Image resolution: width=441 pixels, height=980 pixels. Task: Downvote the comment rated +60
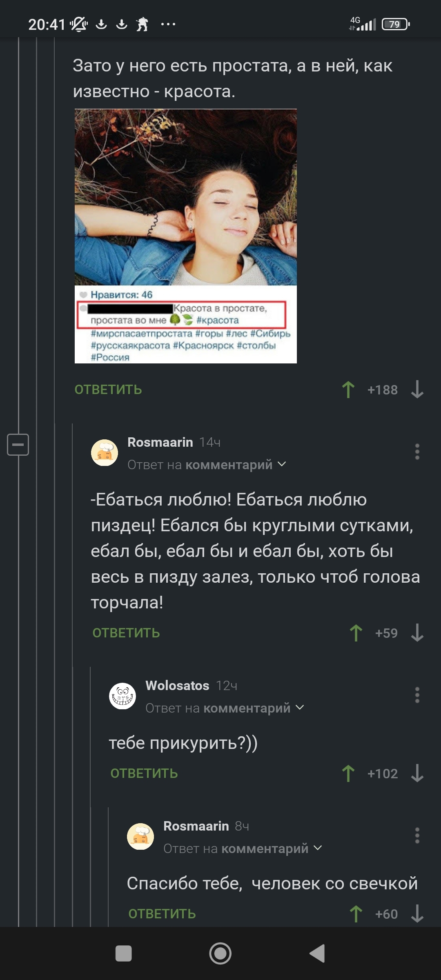[417, 914]
